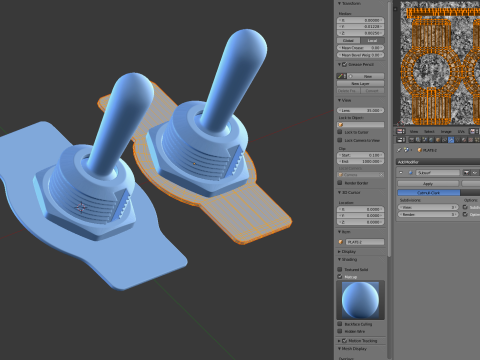Screen dimensions: 480x360
Task: Collapse the Mesh Display panel section
Action: click(339, 349)
